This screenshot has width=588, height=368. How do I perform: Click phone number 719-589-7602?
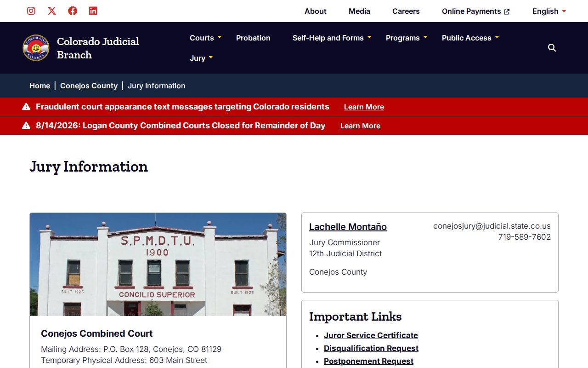(x=525, y=237)
